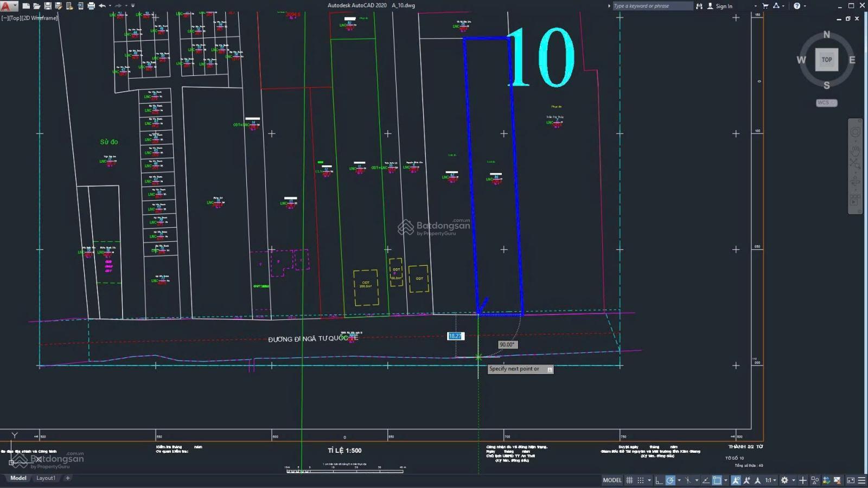Toggle Polar Tracking in the status bar
The width and height of the screenshot is (868, 488).
671,480
